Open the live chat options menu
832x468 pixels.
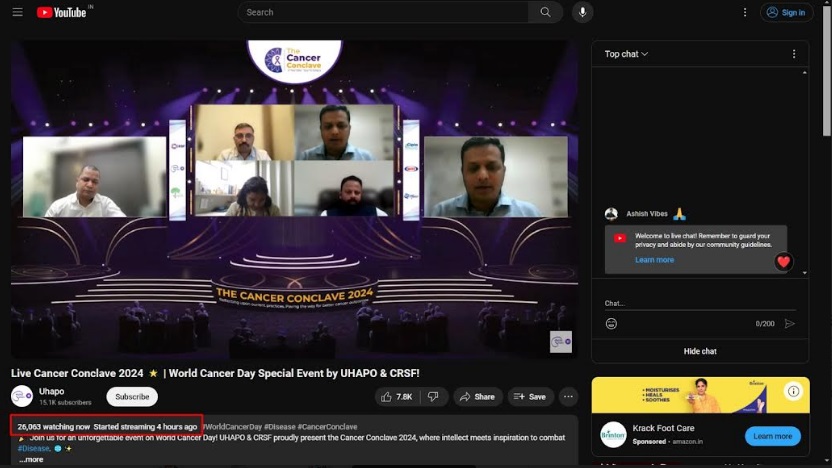point(794,54)
